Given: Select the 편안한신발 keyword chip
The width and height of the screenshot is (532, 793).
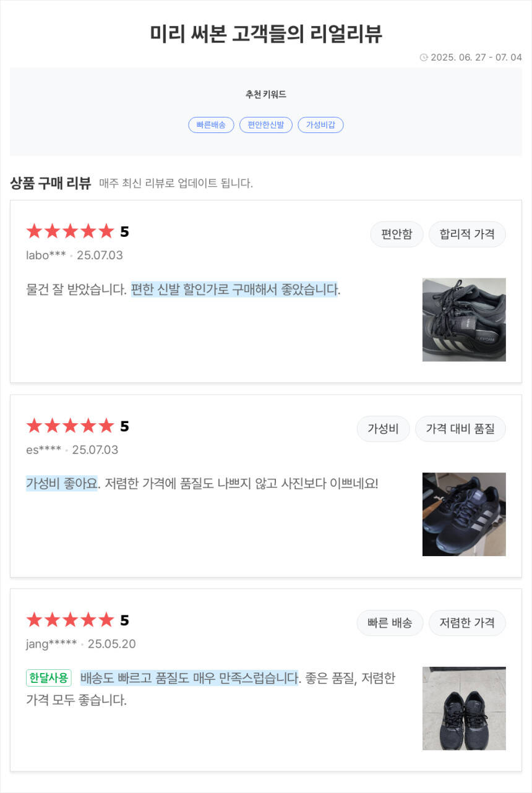Looking at the screenshot, I should [x=265, y=125].
